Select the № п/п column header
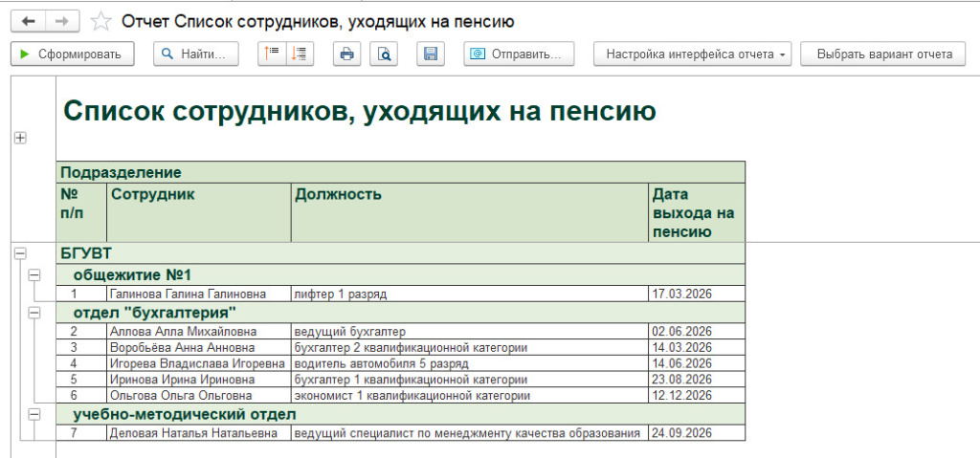 tap(81, 212)
